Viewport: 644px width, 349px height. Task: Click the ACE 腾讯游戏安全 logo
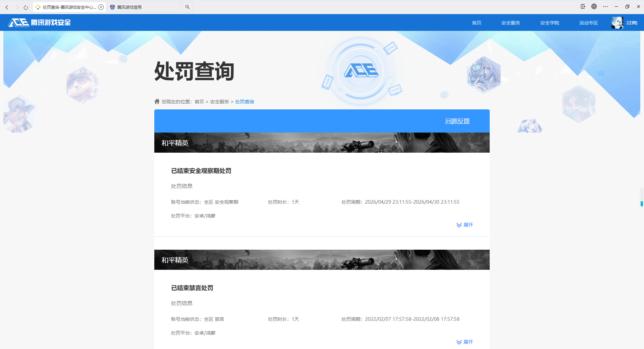(40, 22)
